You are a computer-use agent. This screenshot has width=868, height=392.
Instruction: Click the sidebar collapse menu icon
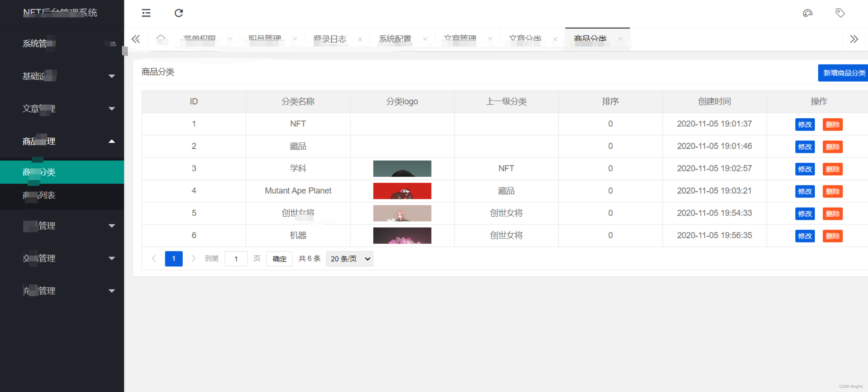click(146, 13)
